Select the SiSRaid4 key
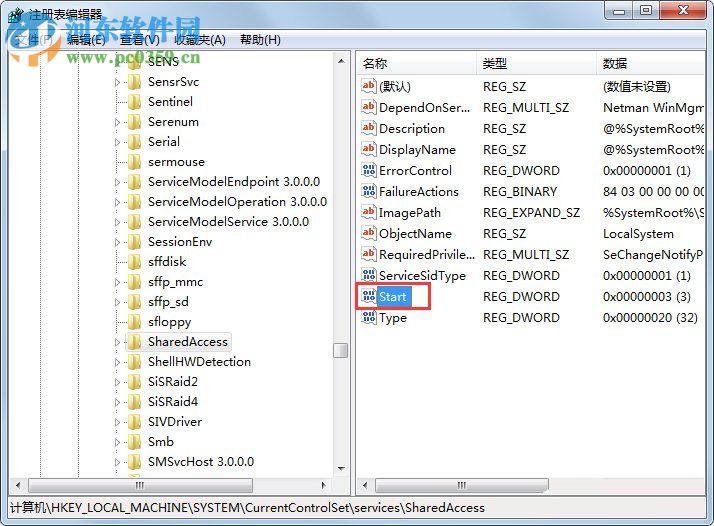Image resolution: width=714 pixels, height=526 pixels. (x=173, y=402)
